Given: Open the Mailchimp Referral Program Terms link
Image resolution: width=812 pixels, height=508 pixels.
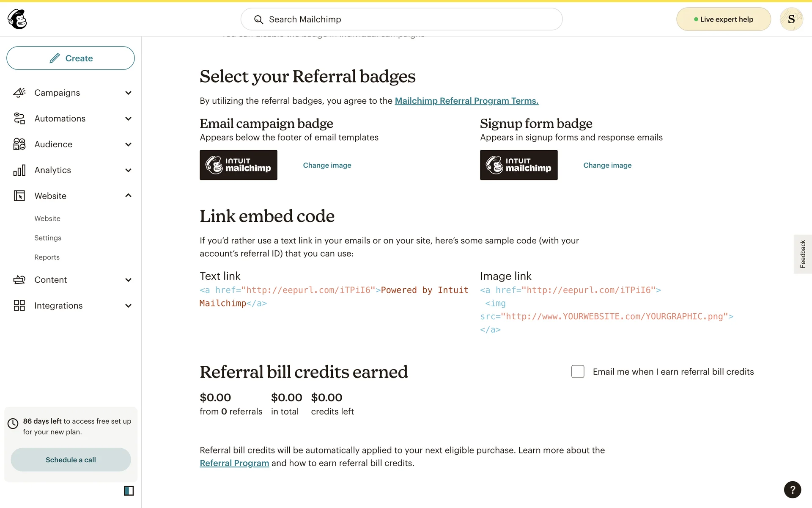Looking at the screenshot, I should tap(466, 101).
